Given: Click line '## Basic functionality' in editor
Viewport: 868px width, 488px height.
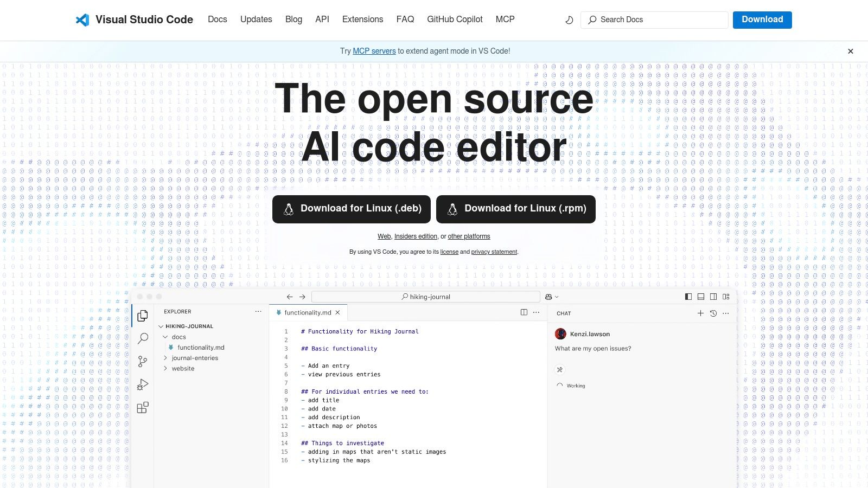Looking at the screenshot, I should [x=339, y=349].
